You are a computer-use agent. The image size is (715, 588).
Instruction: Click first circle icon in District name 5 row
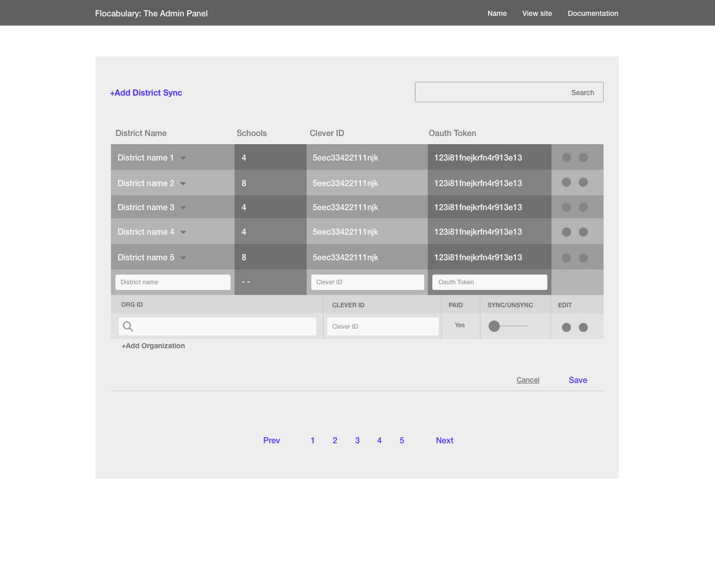point(566,258)
